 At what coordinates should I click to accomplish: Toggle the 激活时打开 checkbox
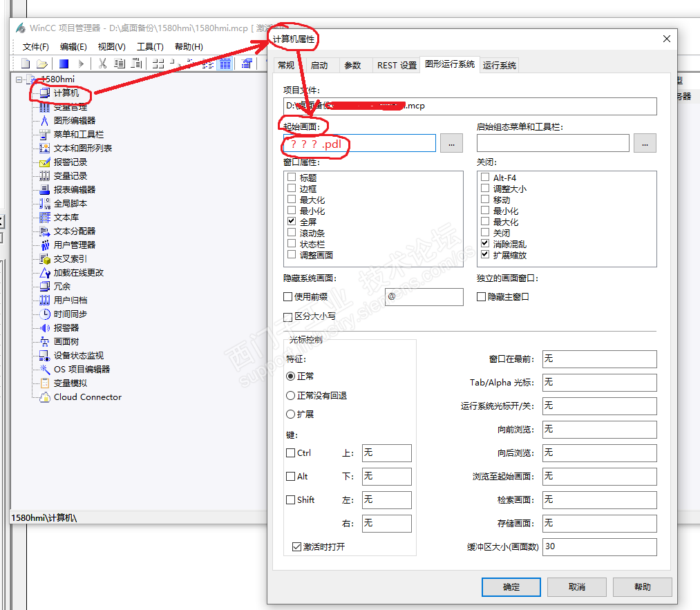click(296, 547)
